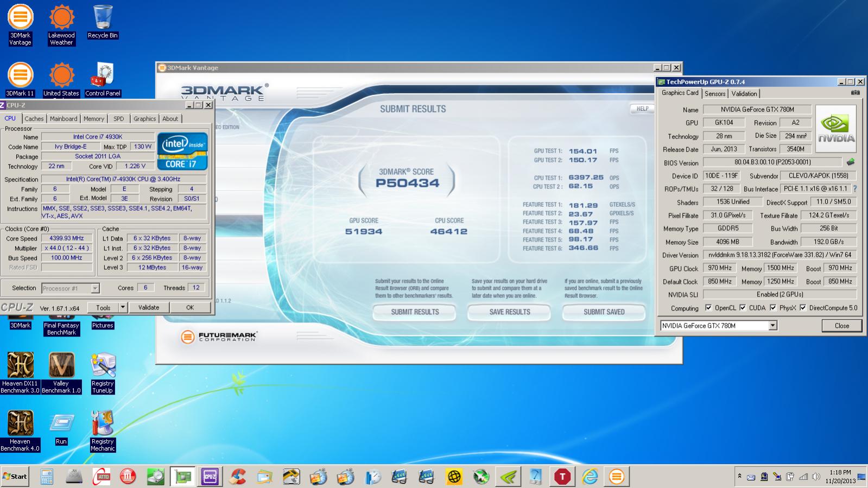Launch Heaven DX11 Benchmark 3.0 shortcut
The height and width of the screenshot is (488, 868).
pos(20,372)
